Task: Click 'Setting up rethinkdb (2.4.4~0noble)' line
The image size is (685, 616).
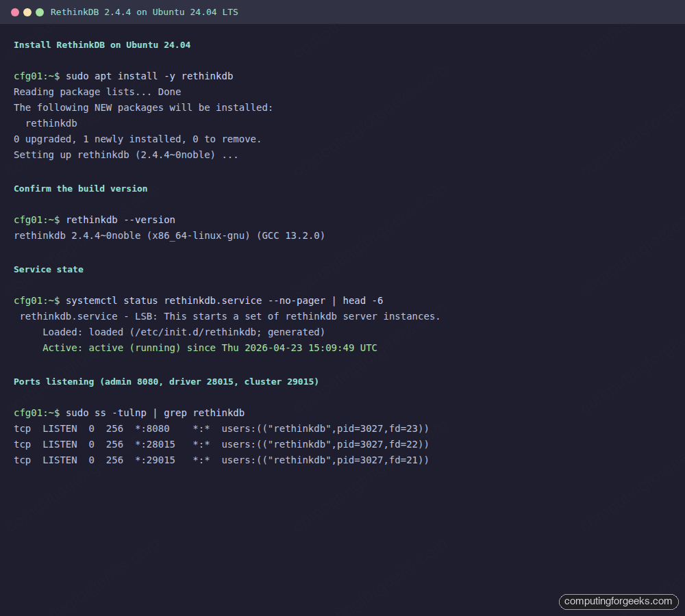Action: (126, 155)
